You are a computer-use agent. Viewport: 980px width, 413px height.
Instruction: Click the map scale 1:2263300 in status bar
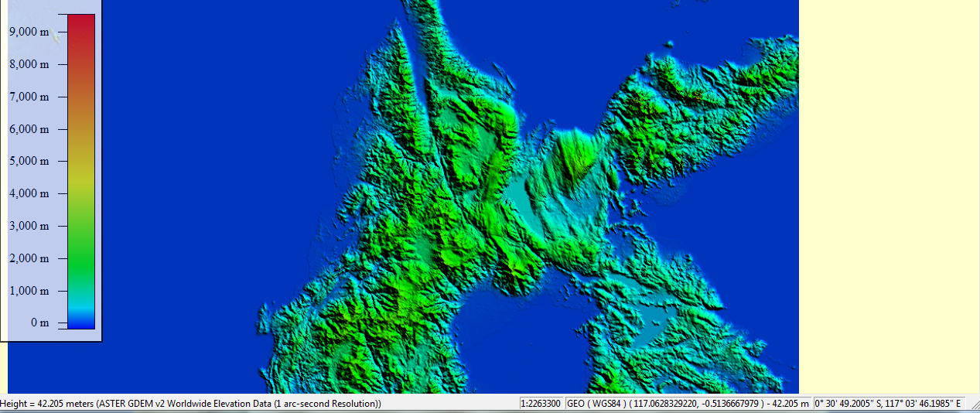coord(541,404)
